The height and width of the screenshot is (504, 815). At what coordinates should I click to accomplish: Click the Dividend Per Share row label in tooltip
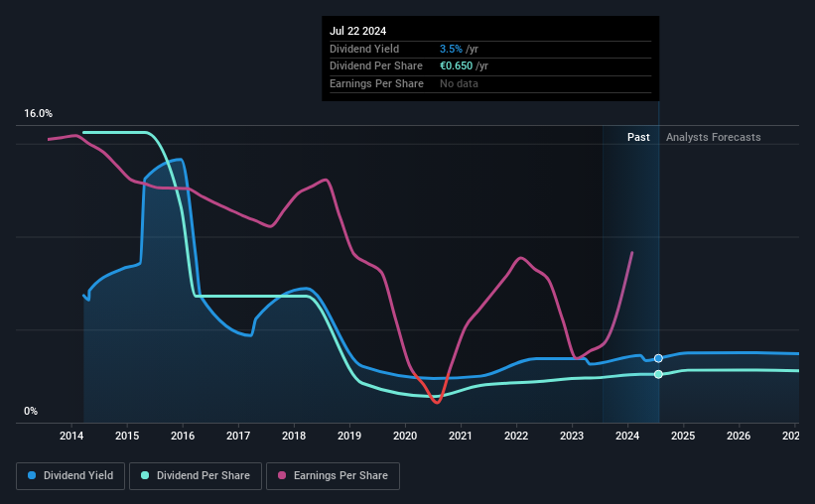point(376,66)
